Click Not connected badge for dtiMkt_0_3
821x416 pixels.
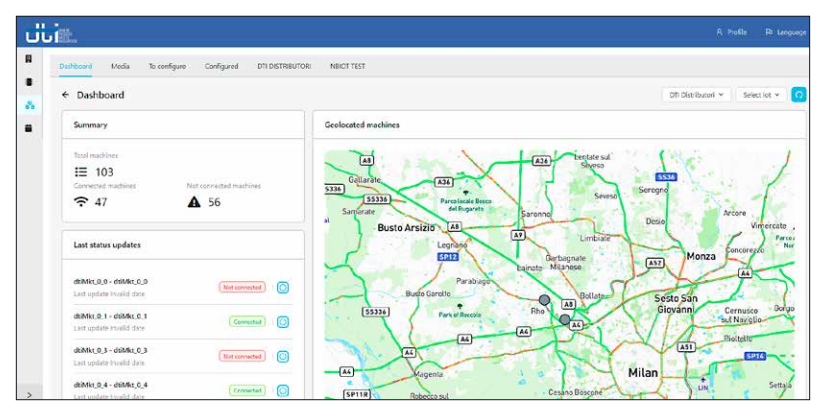[242, 356]
